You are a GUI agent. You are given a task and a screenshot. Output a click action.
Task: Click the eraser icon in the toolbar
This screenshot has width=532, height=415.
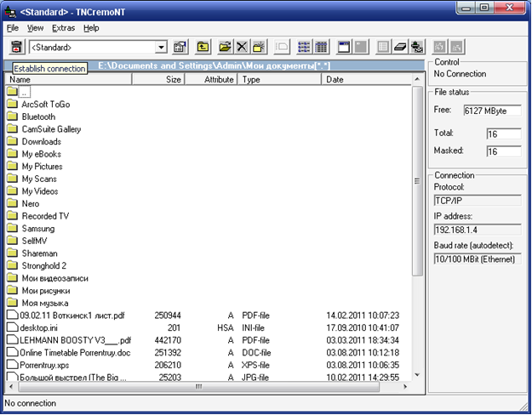tap(400, 48)
